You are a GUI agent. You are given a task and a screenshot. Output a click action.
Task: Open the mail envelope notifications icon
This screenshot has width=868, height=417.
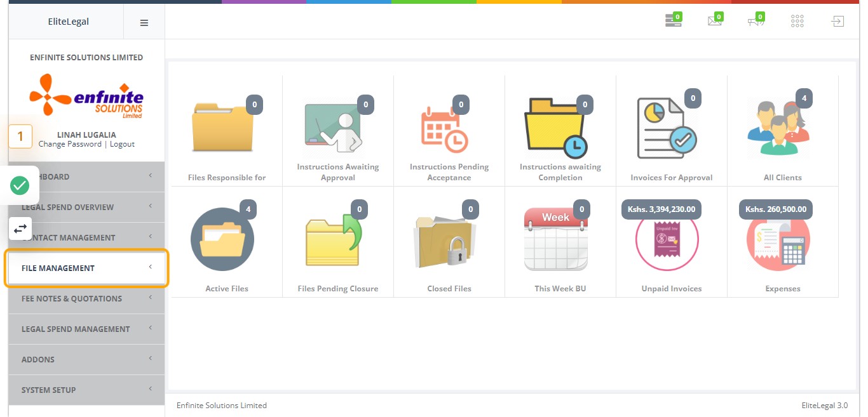click(715, 21)
